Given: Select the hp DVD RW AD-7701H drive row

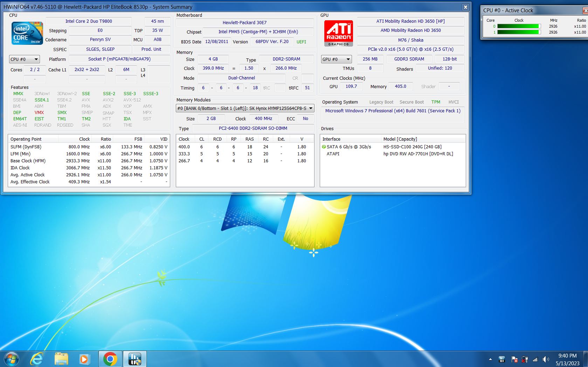Looking at the screenshot, I should tap(393, 154).
